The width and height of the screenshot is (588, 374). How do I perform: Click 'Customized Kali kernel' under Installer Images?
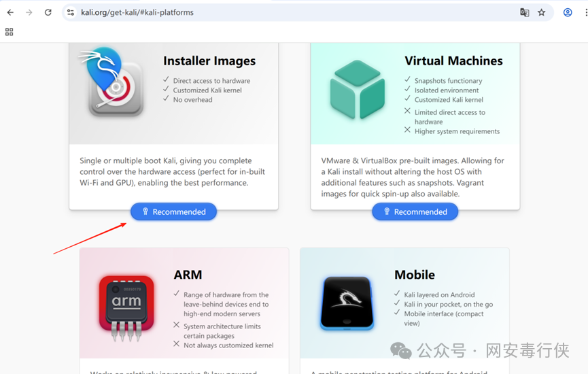click(207, 90)
